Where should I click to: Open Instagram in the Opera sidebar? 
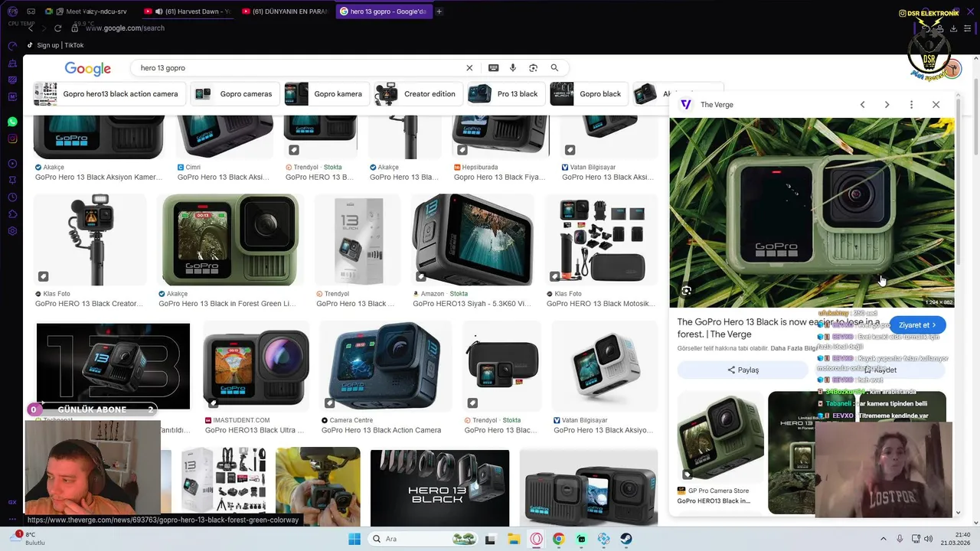(x=12, y=139)
